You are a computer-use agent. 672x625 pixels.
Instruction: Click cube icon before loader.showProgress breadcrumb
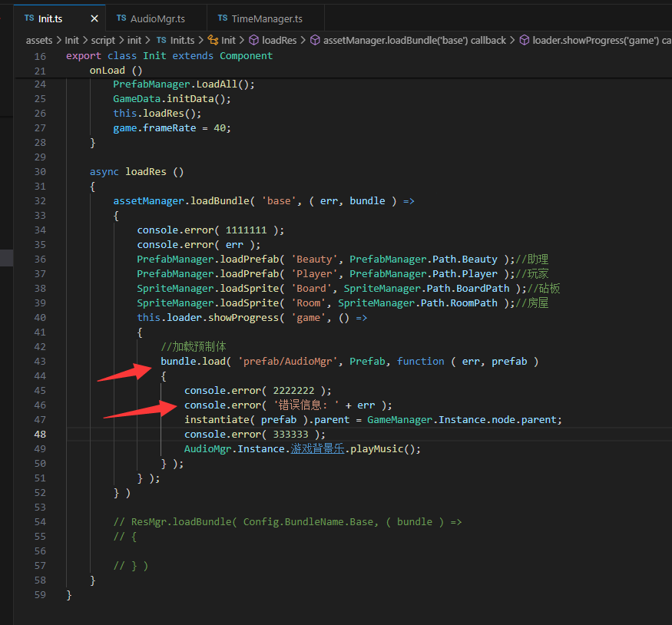tap(524, 40)
